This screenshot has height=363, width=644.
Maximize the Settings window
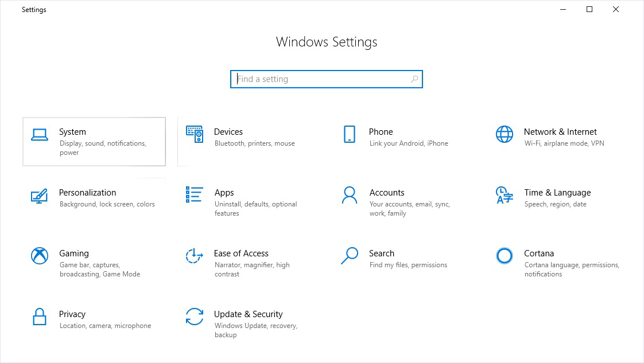[589, 9]
